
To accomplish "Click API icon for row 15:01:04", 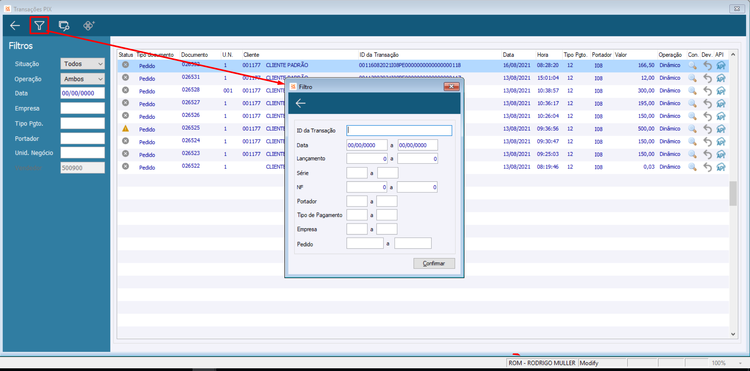I will 721,78.
